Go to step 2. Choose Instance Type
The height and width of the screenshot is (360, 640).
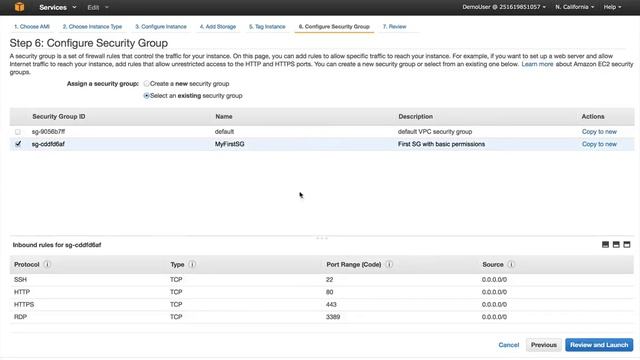coord(92,27)
